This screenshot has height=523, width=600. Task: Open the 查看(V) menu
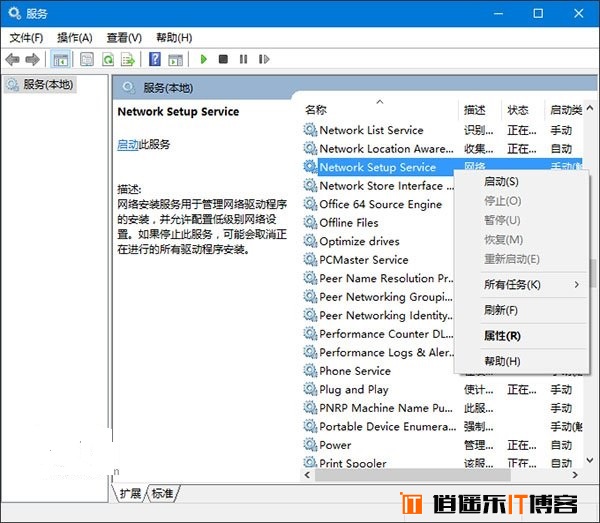pyautogui.click(x=124, y=38)
